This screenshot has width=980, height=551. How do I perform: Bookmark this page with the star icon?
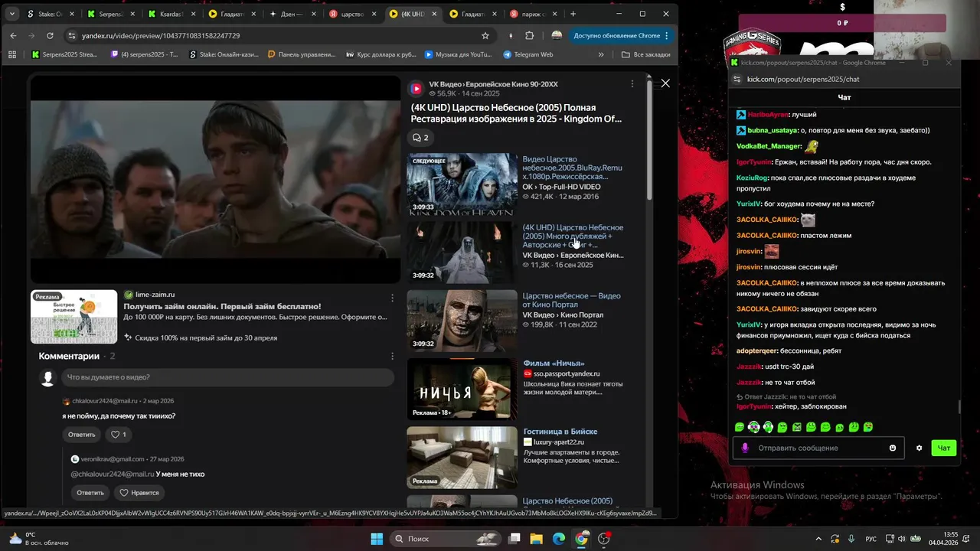485,35
